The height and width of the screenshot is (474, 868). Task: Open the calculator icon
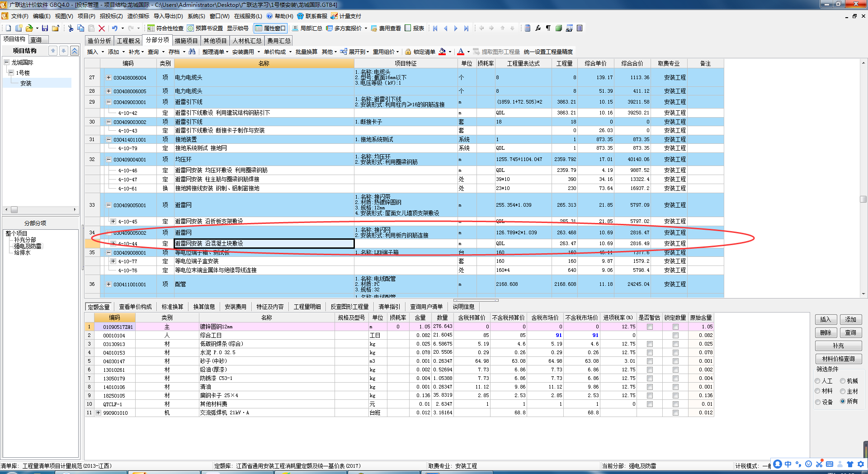pyautogui.click(x=528, y=28)
